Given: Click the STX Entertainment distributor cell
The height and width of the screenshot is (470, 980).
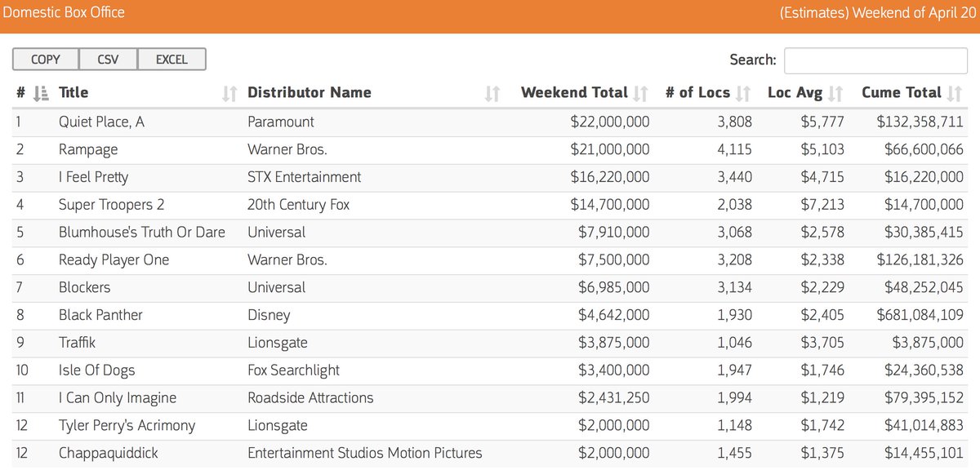Looking at the screenshot, I should tap(305, 177).
